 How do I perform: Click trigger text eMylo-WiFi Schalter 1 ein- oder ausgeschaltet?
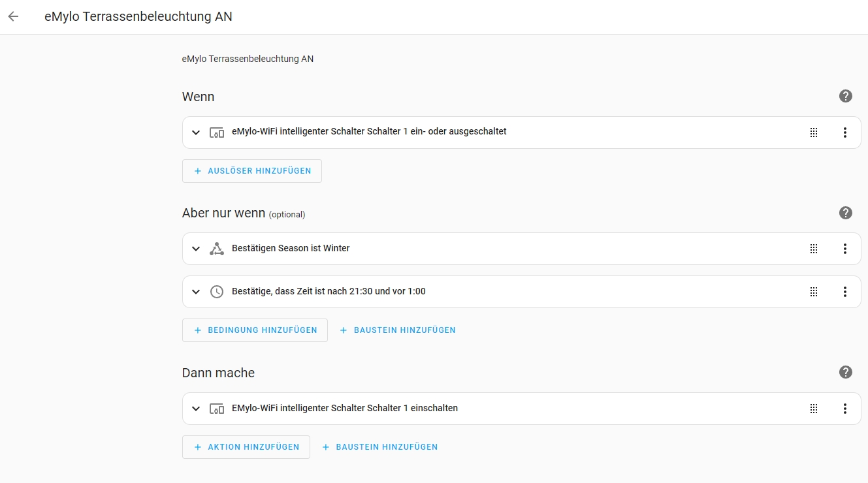[x=369, y=131]
